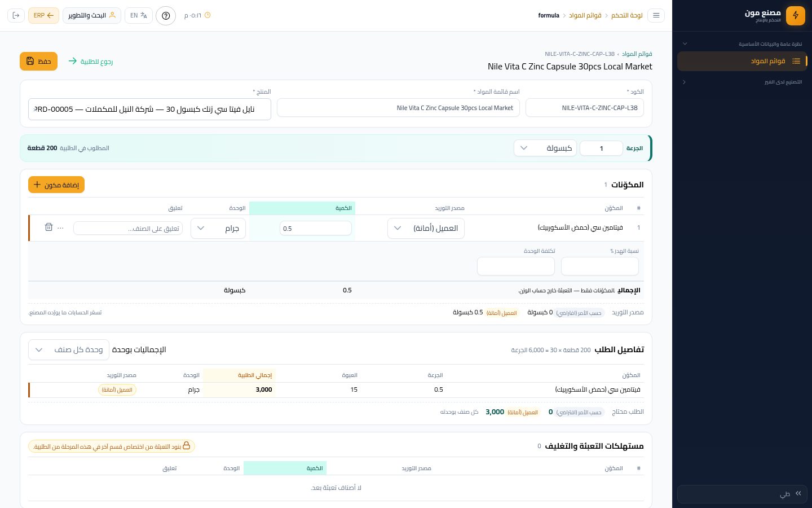Screen dimensions: 812x508
Task: Click the الكود code input field
Action: (x=585, y=108)
